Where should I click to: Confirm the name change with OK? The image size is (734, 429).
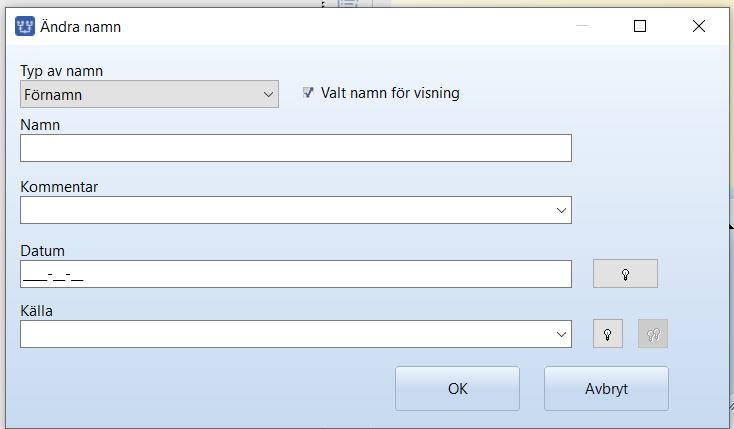point(457,389)
